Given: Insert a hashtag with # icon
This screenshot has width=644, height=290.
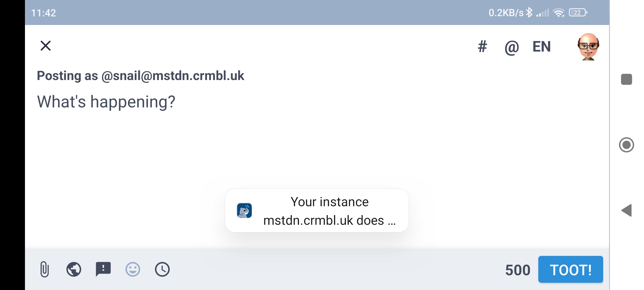Looking at the screenshot, I should 482,47.
